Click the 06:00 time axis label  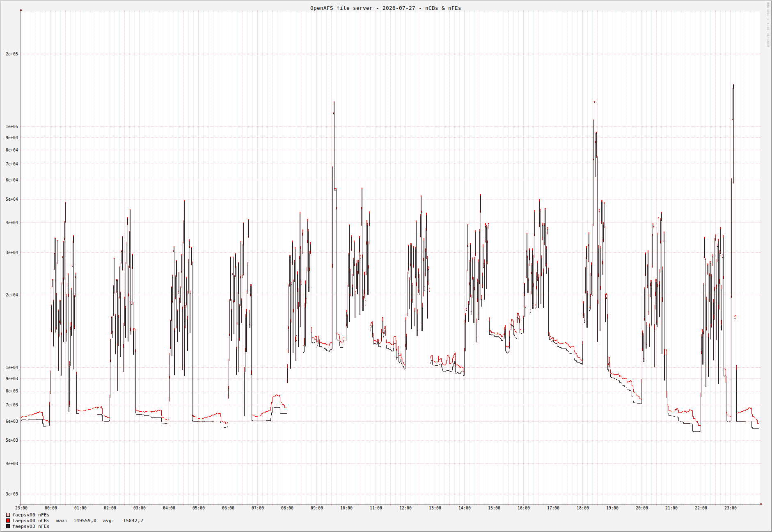point(228,508)
